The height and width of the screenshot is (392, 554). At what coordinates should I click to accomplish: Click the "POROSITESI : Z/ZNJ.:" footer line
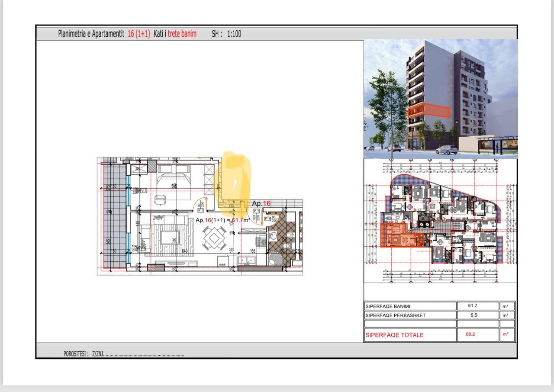124,354
